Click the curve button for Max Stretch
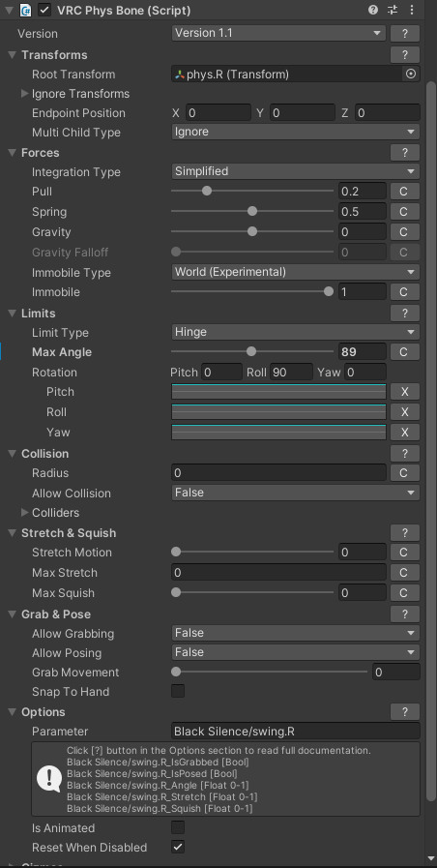 point(405,573)
